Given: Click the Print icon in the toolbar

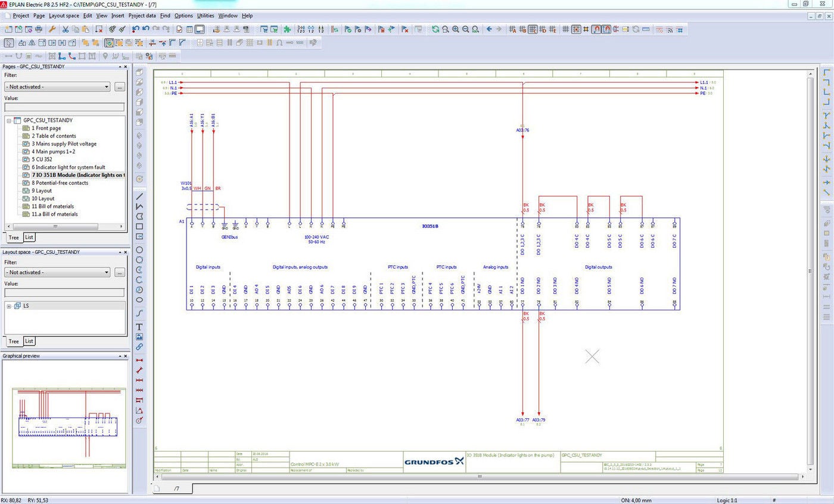Looking at the screenshot, I should click(x=38, y=29).
